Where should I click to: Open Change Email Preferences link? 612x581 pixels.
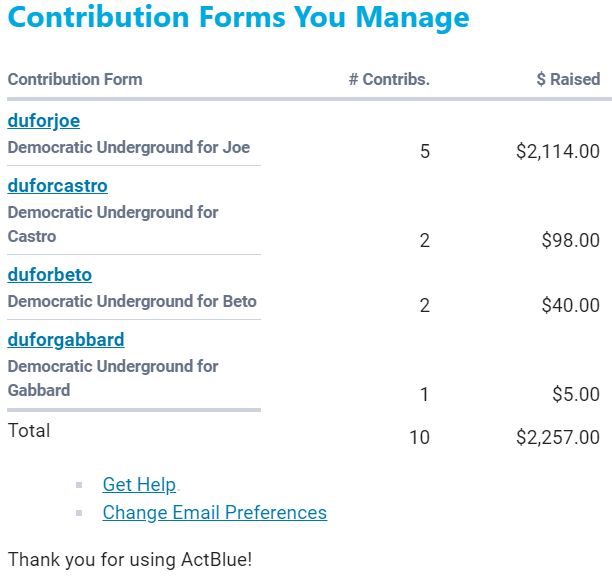pos(214,513)
